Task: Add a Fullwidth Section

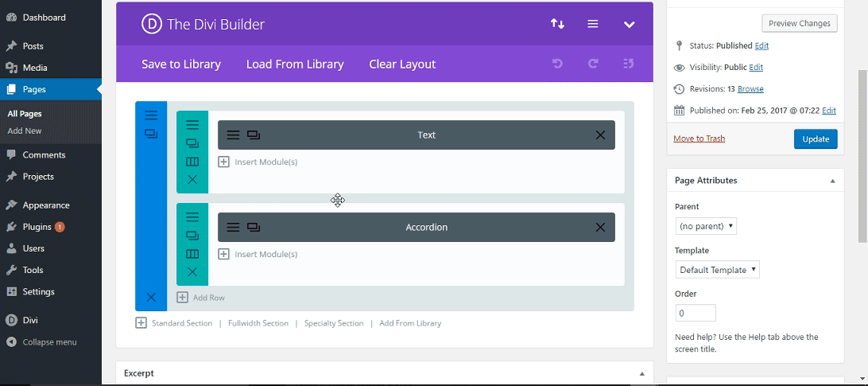Action: (x=258, y=323)
